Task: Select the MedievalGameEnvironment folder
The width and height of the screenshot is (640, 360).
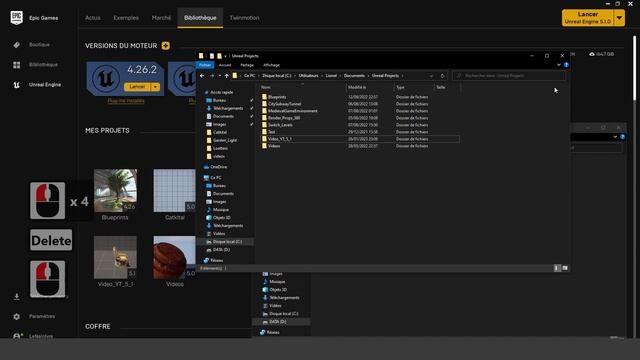Action: (x=293, y=111)
